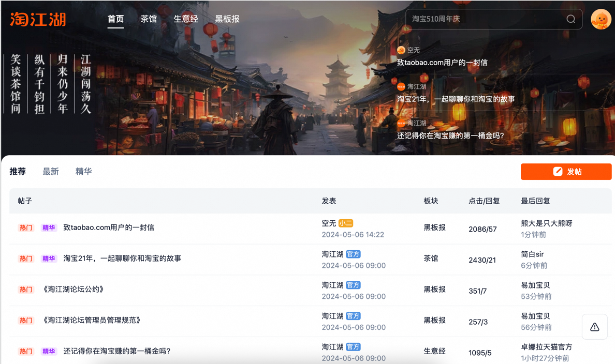Viewport: 615px width, 364px height.
Task: Click 空无 avatar in banner
Action: 401,50
